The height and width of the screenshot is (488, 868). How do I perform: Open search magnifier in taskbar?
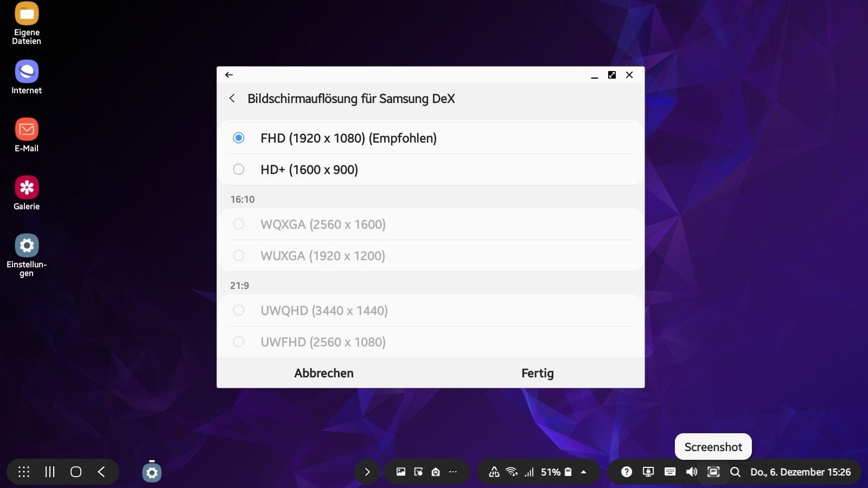click(735, 472)
